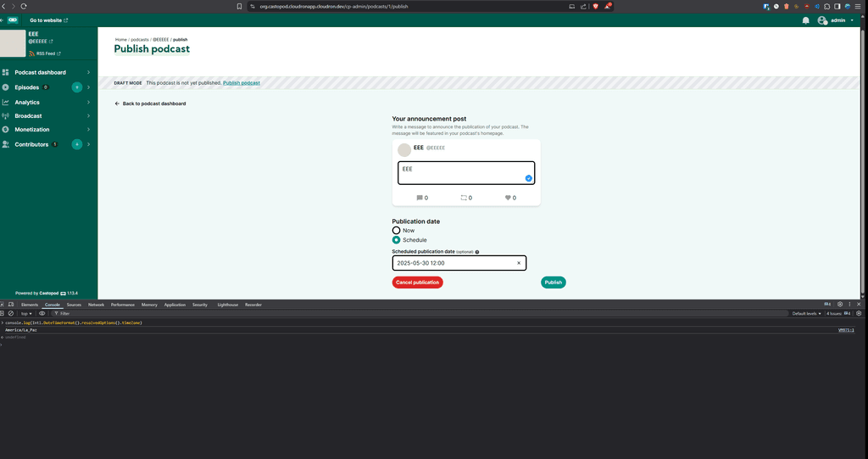This screenshot has width=868, height=459.
Task: Click the Home breadcrumb link
Action: click(x=120, y=40)
